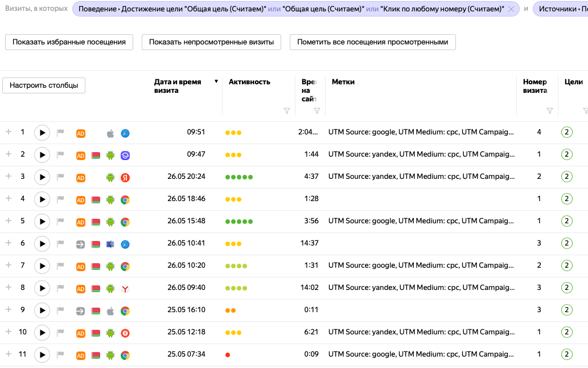Expand details of visit 1 with plus
The image size is (588, 368).
coord(9,132)
